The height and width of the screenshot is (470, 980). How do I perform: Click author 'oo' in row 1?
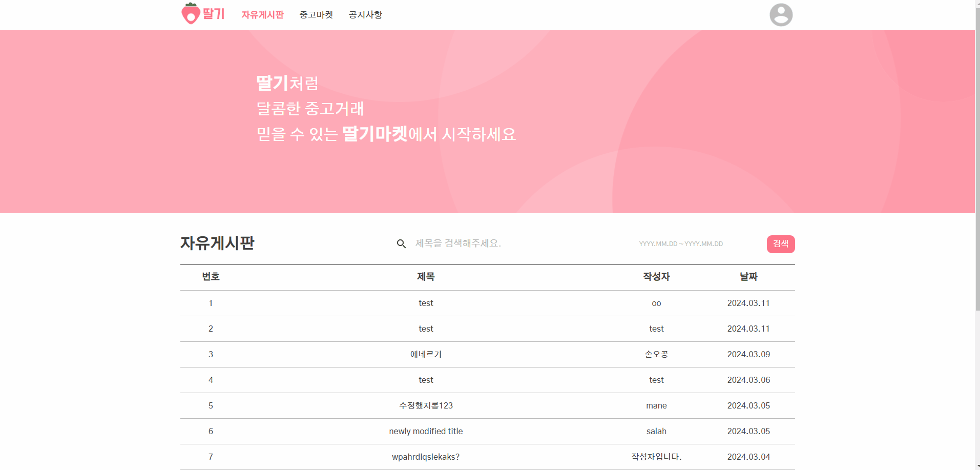(656, 303)
